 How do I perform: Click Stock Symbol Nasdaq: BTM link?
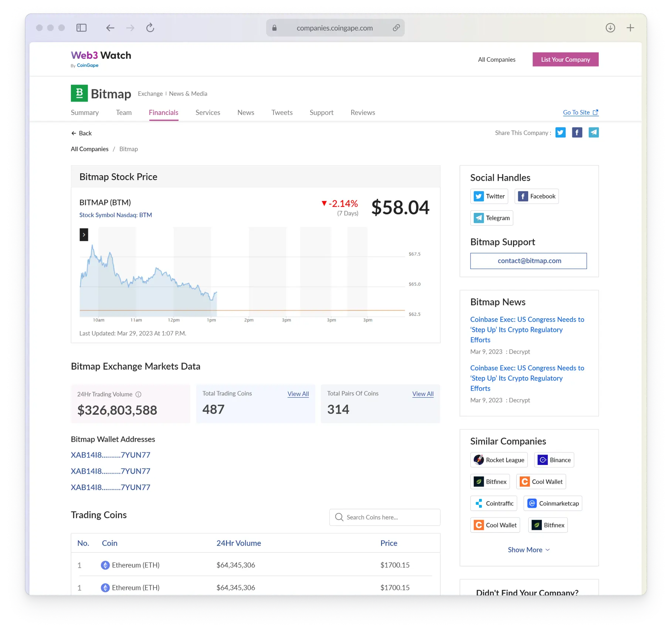[x=116, y=215]
